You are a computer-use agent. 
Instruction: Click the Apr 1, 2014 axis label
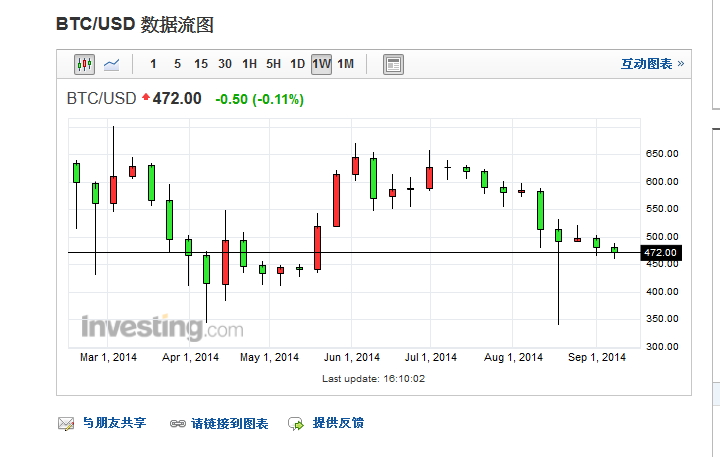pos(190,357)
